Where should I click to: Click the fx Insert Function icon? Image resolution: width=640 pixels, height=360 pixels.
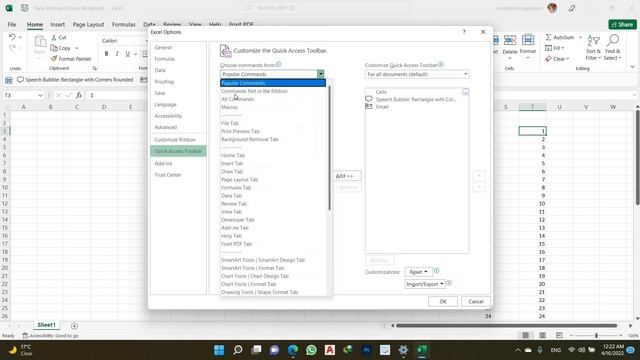pos(79,95)
